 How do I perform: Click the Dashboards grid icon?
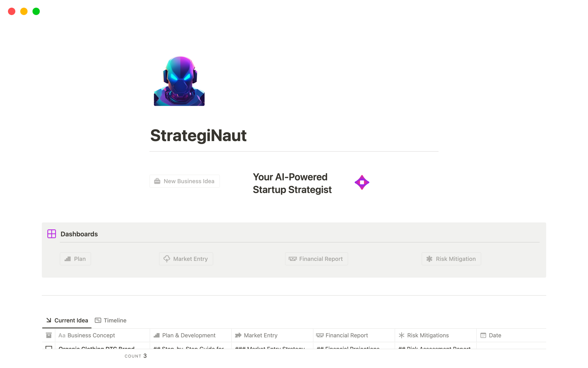coord(51,234)
